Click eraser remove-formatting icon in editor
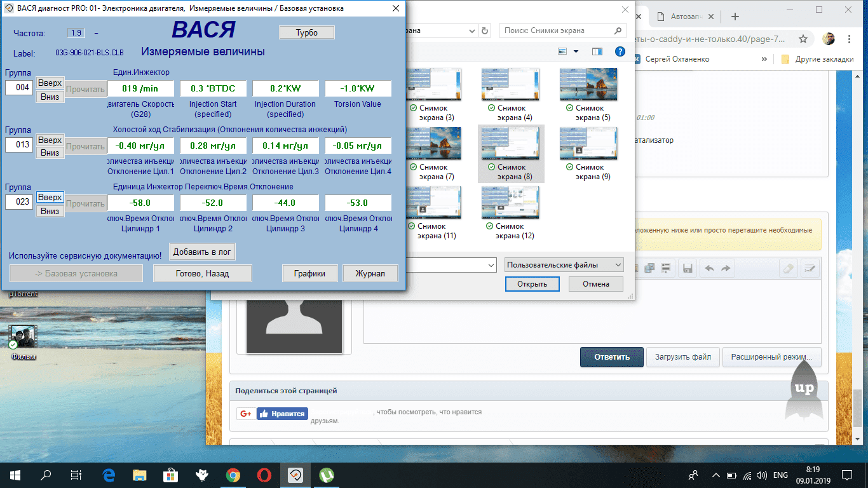Screen dimensions: 868x488 (x=787, y=269)
